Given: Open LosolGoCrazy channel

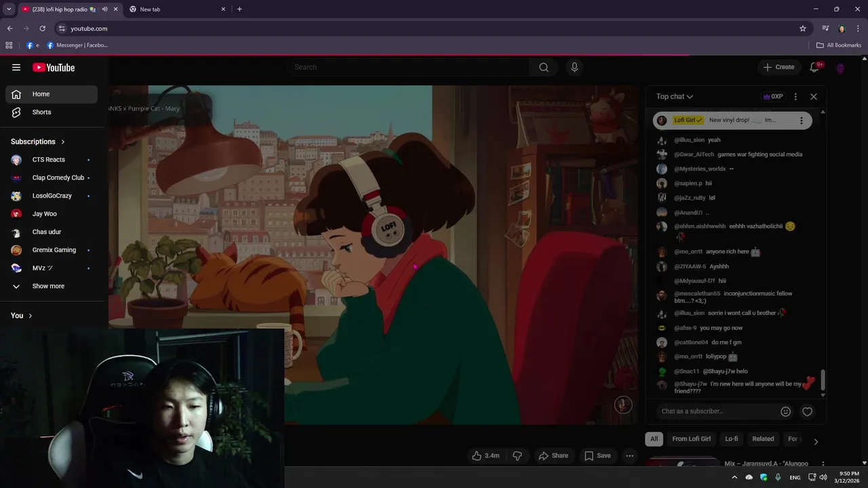Looking at the screenshot, I should click(x=51, y=196).
